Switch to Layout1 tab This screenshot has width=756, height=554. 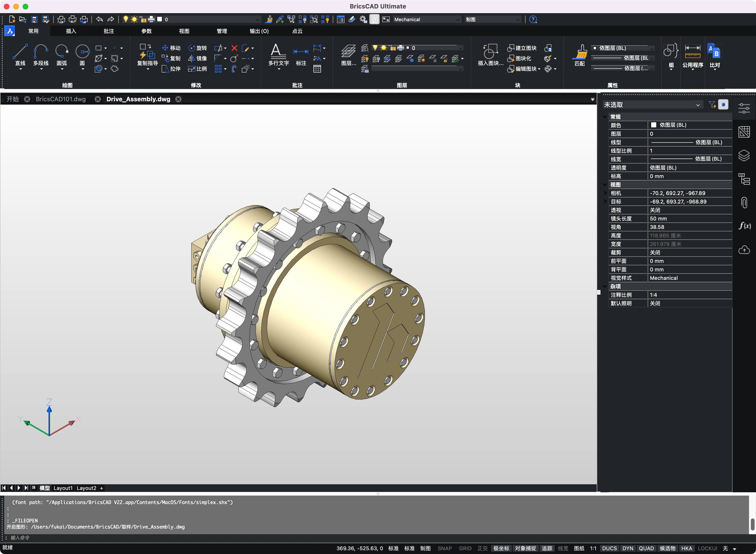pyautogui.click(x=63, y=488)
